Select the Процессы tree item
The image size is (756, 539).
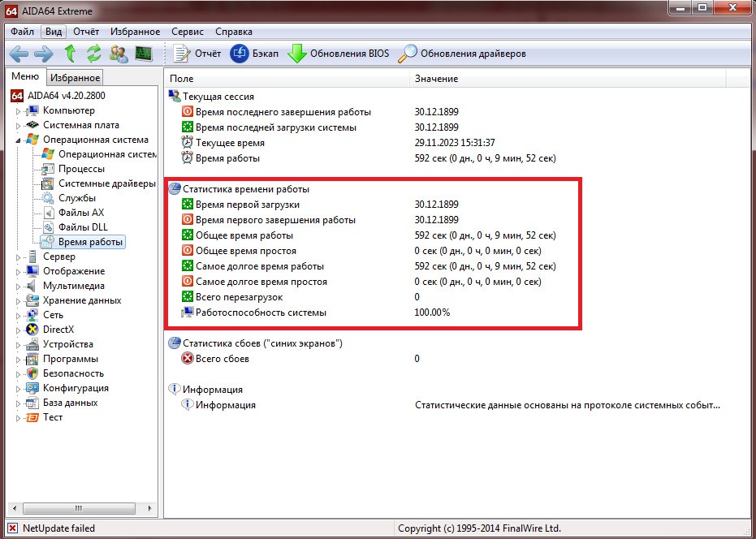click(x=81, y=169)
